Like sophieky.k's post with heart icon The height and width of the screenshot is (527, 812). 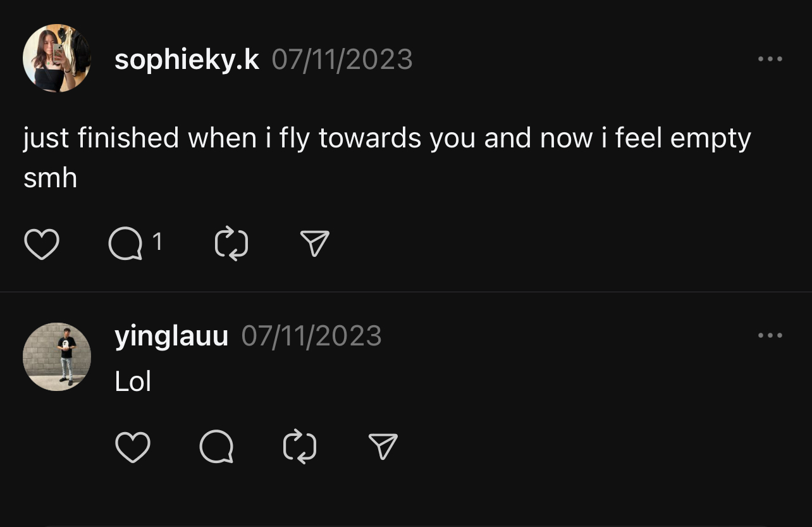[42, 244]
